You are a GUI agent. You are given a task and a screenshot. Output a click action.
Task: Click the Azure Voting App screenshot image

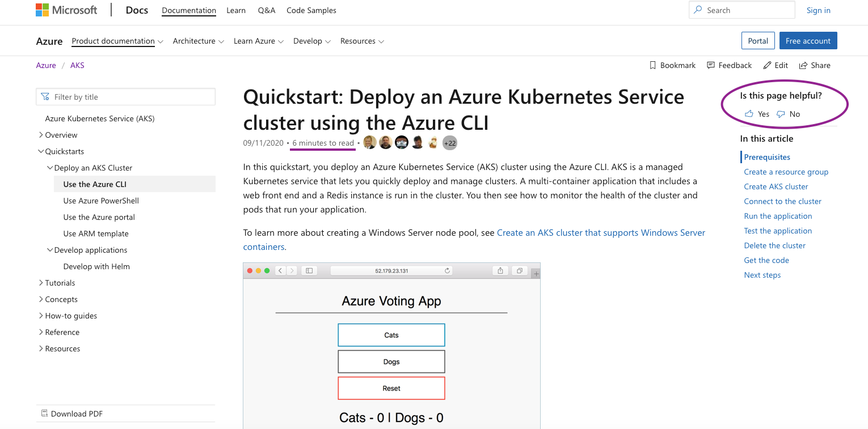(x=391, y=346)
